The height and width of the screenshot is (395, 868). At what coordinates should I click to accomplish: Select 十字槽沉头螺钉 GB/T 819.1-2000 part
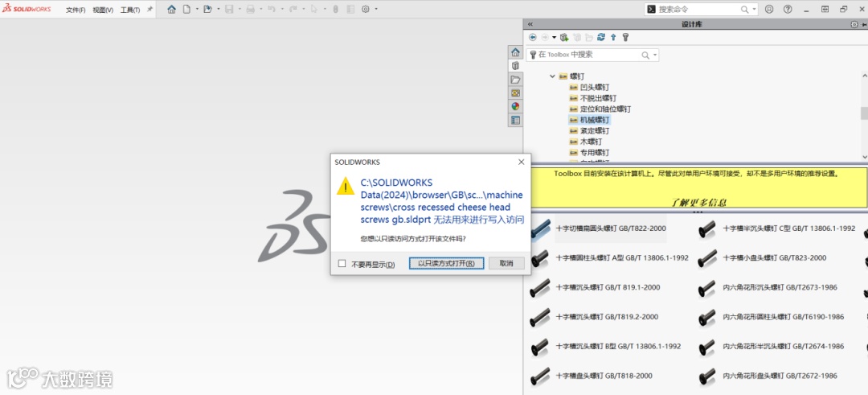pos(596,287)
